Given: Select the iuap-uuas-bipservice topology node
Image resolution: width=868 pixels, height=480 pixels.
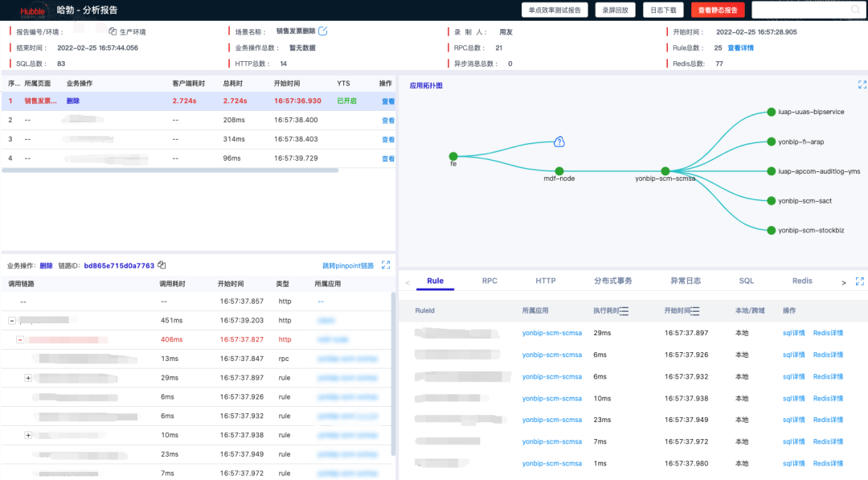Looking at the screenshot, I should click(x=771, y=112).
